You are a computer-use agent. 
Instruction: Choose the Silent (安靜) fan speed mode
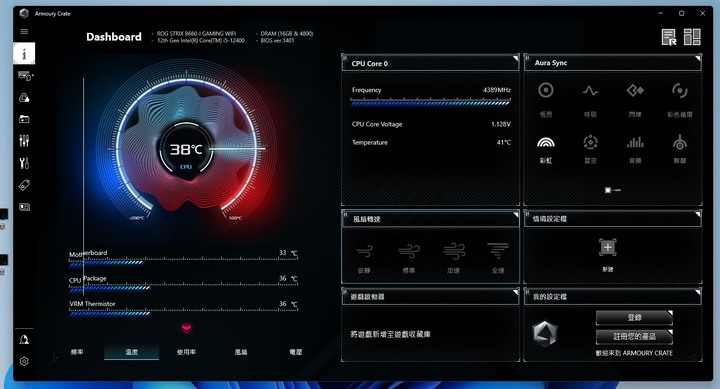(365, 252)
